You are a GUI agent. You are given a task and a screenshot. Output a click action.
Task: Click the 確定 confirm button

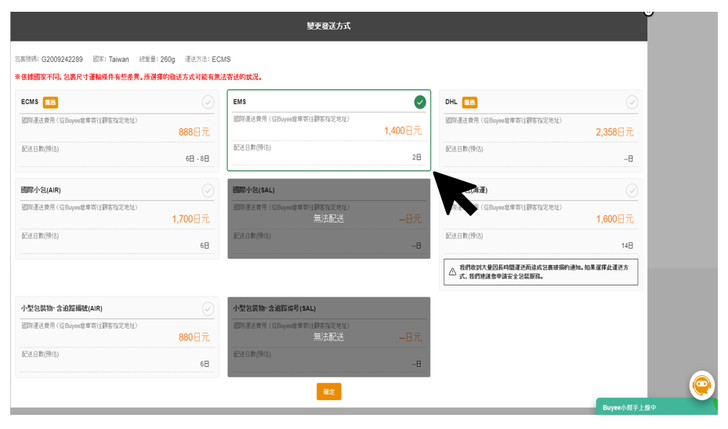click(329, 391)
